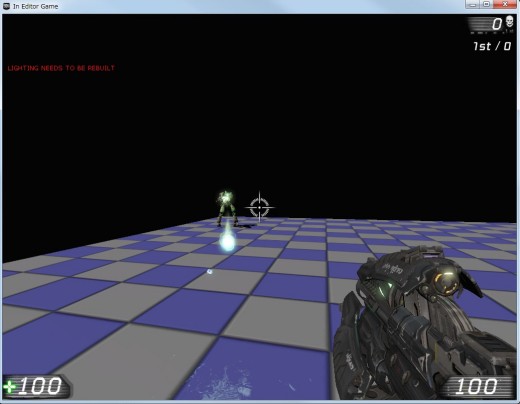Image resolution: width=520 pixels, height=404 pixels.
Task: Close the In Editor Game window
Action: pos(505,4)
